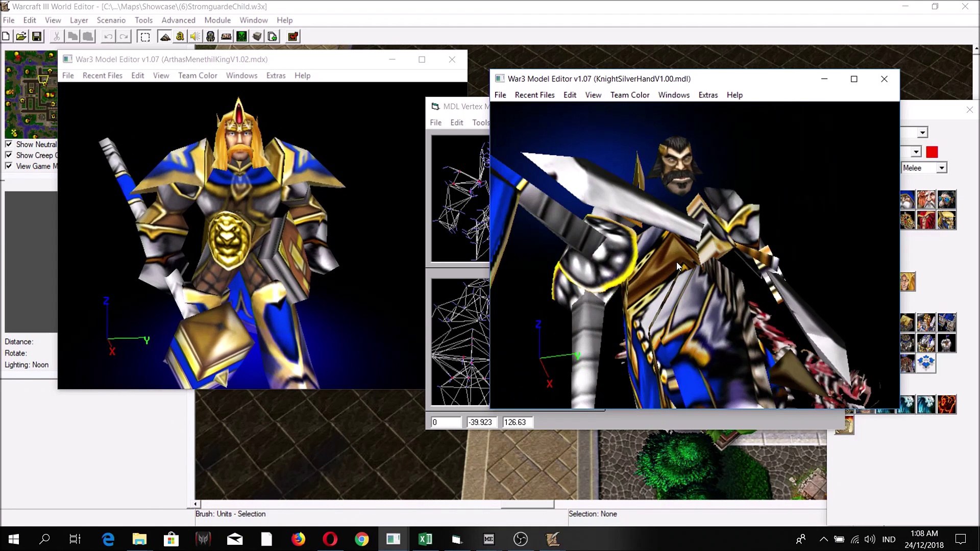Open the Trigger Editor 'a' icon
The image size is (980, 551).
[180, 36]
